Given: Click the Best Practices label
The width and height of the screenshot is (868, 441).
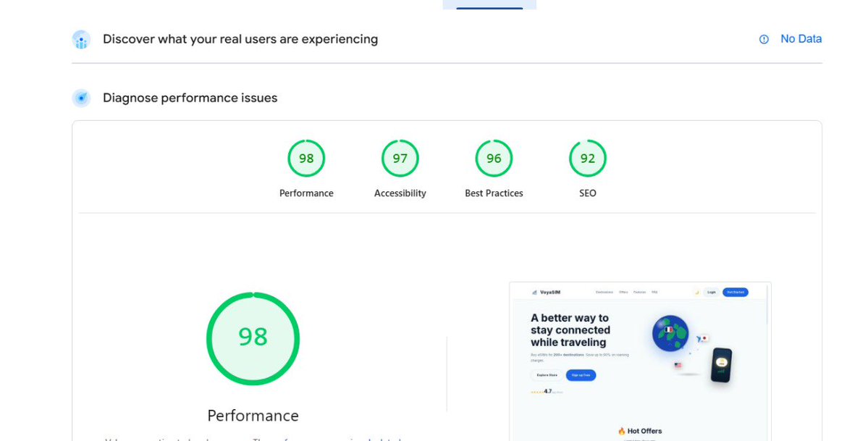Looking at the screenshot, I should 494,193.
